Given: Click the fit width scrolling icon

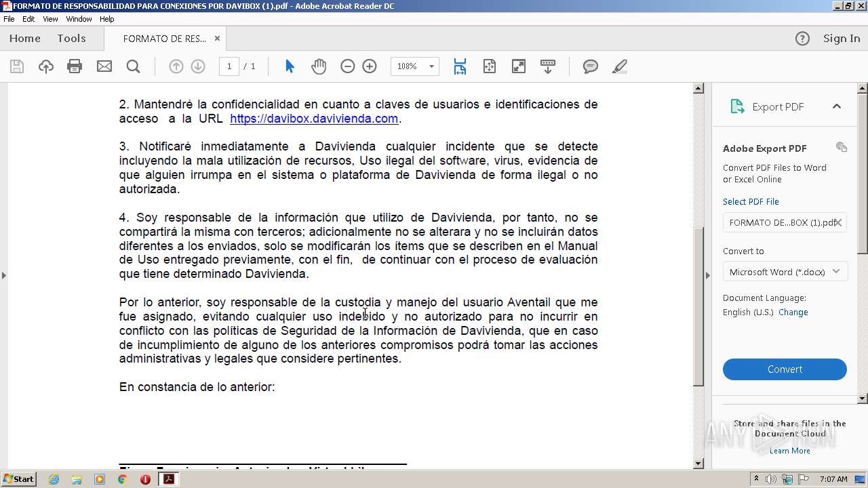Looking at the screenshot, I should [x=460, y=66].
